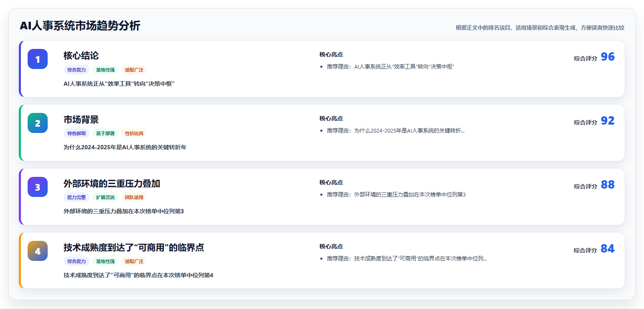Click 适配广泛 tag in 技术成熟度 card
This screenshot has height=309, width=644.
(x=134, y=261)
